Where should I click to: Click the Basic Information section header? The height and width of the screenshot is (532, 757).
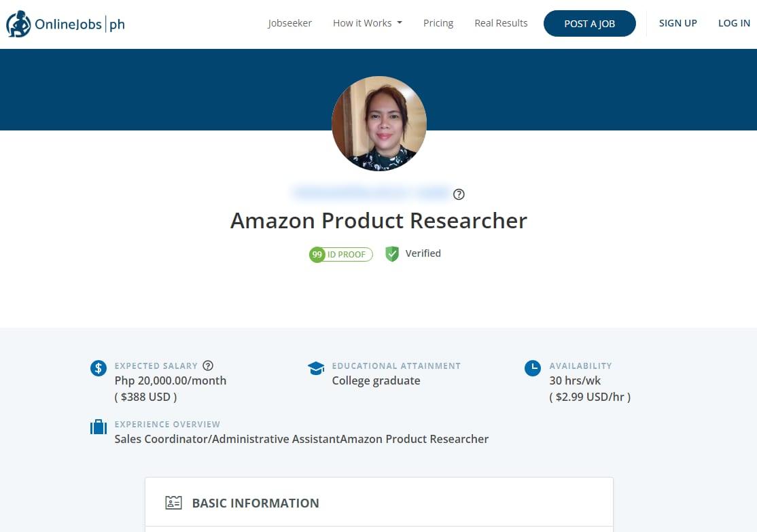tap(256, 503)
